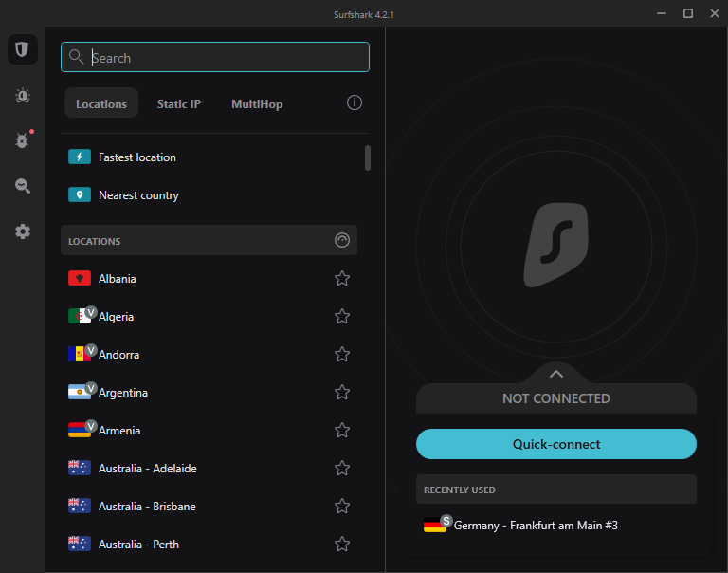Click the refresh icon in LOCATIONS header

point(342,240)
